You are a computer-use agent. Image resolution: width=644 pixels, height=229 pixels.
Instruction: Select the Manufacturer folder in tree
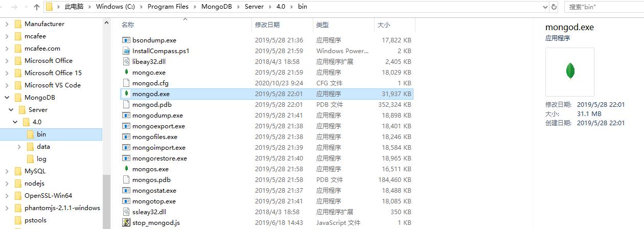(x=44, y=24)
